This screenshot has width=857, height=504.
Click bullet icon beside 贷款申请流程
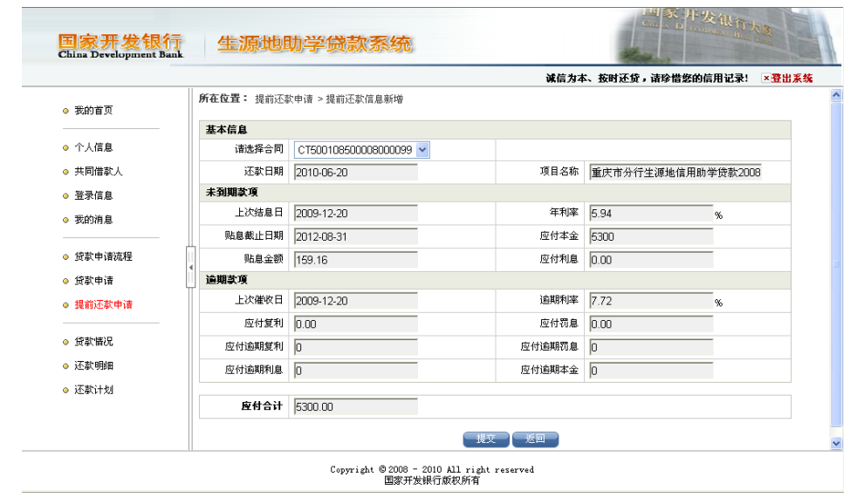tap(65, 257)
